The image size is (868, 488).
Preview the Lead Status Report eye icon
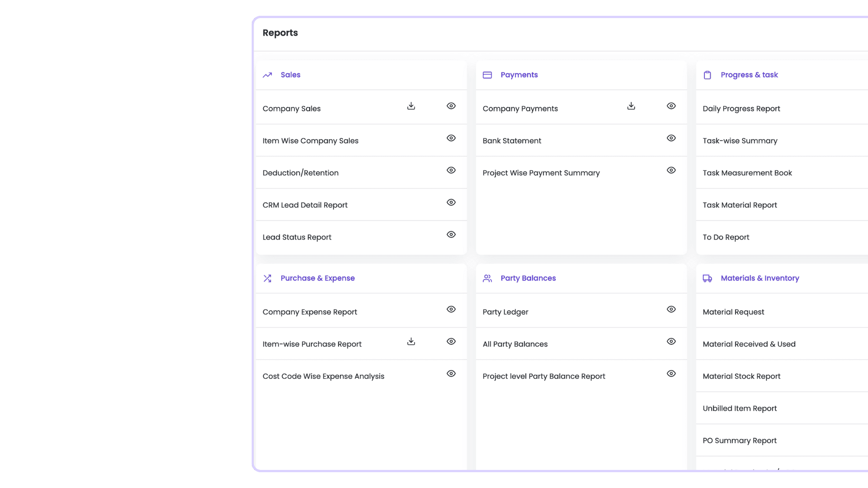tap(451, 234)
